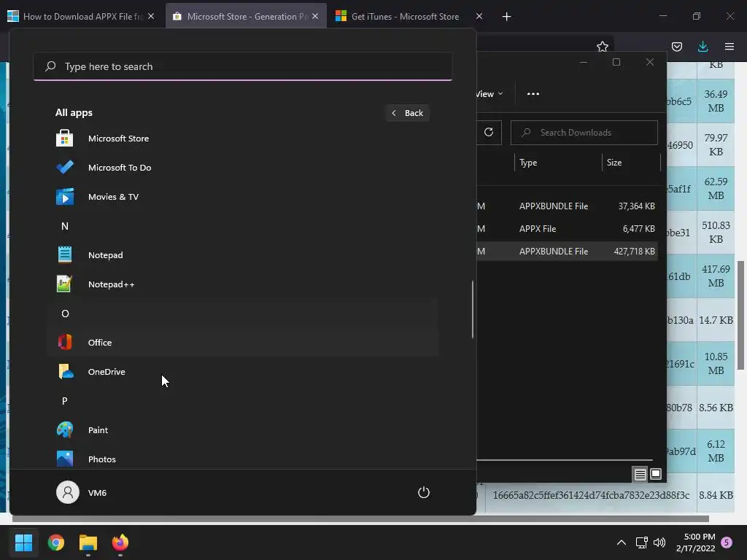Switch Explorer to large thumbnails view icon

tap(656, 474)
